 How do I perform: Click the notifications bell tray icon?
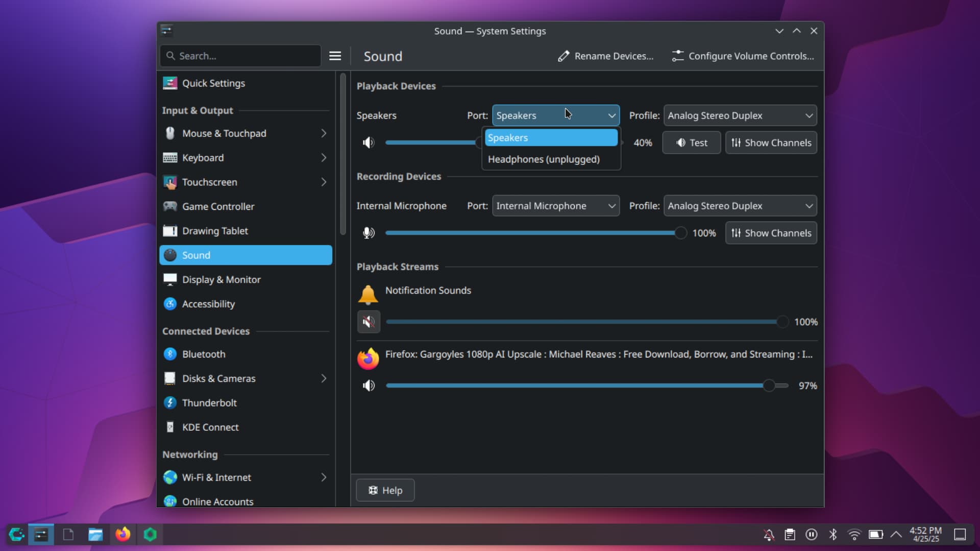(769, 534)
